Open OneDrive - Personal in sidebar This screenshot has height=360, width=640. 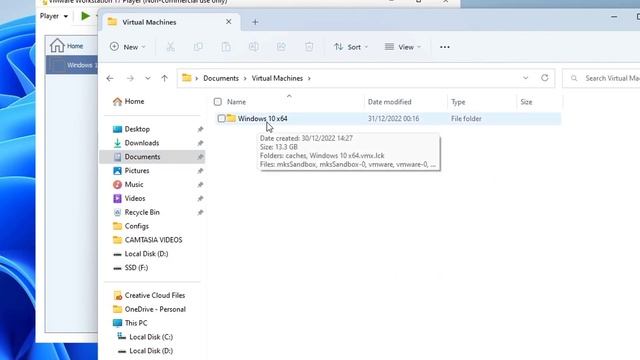(155, 309)
